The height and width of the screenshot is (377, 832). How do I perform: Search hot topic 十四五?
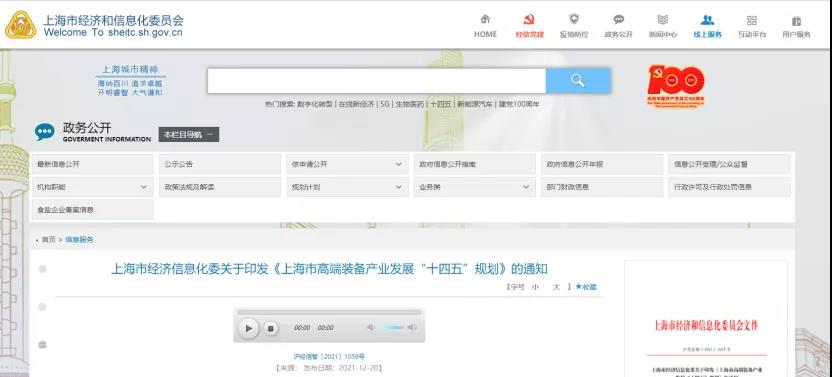pos(440,105)
